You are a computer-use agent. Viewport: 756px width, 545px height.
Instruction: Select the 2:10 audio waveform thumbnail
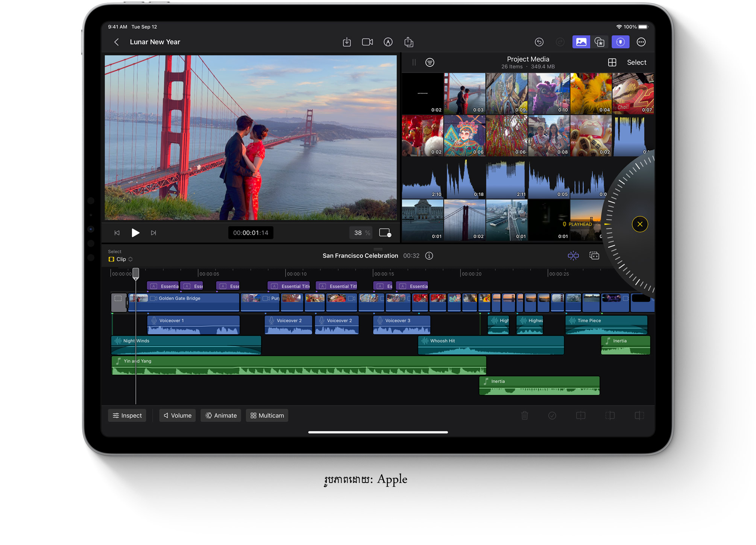(x=422, y=178)
